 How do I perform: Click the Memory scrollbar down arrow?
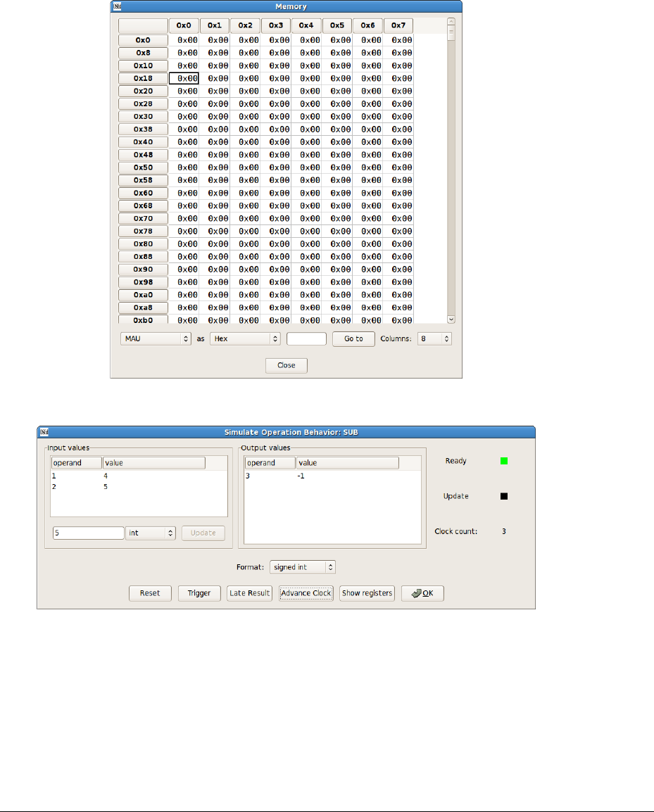click(451, 319)
